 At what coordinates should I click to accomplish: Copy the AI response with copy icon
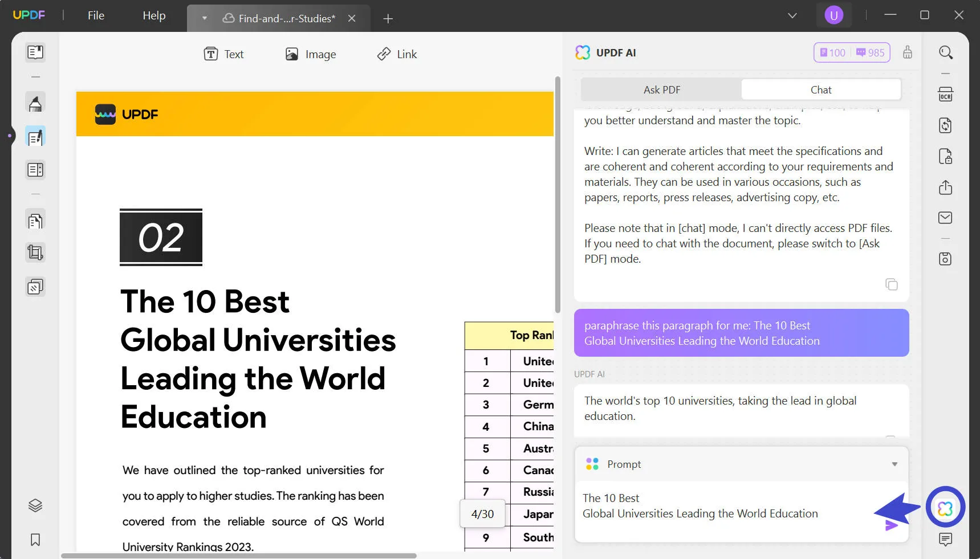(x=891, y=284)
